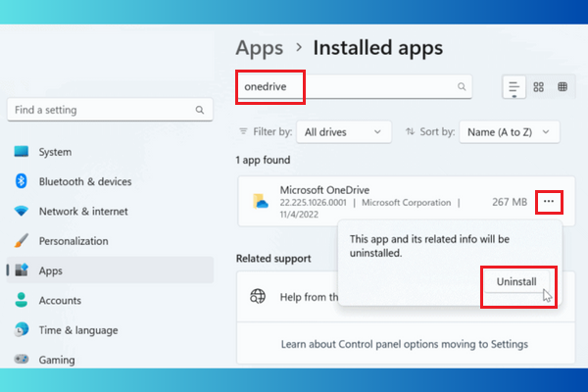Image resolution: width=588 pixels, height=392 pixels.
Task: Click the Time & language globe clock icon
Action: tap(22, 329)
